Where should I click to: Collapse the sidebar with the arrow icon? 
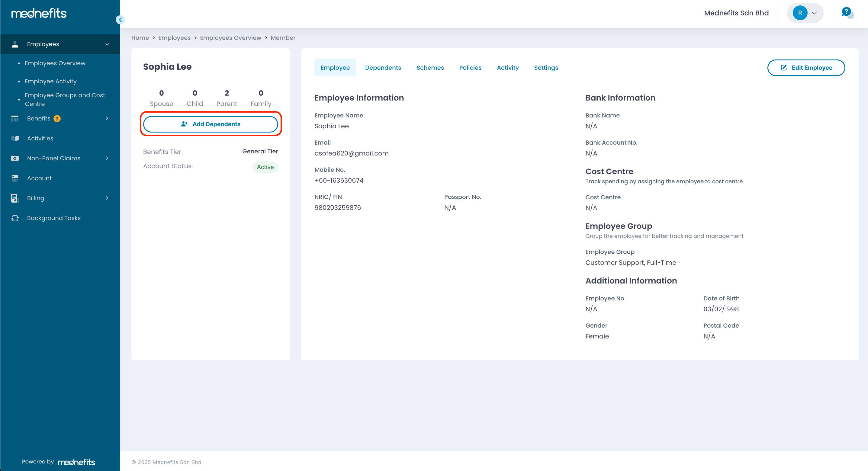click(120, 20)
